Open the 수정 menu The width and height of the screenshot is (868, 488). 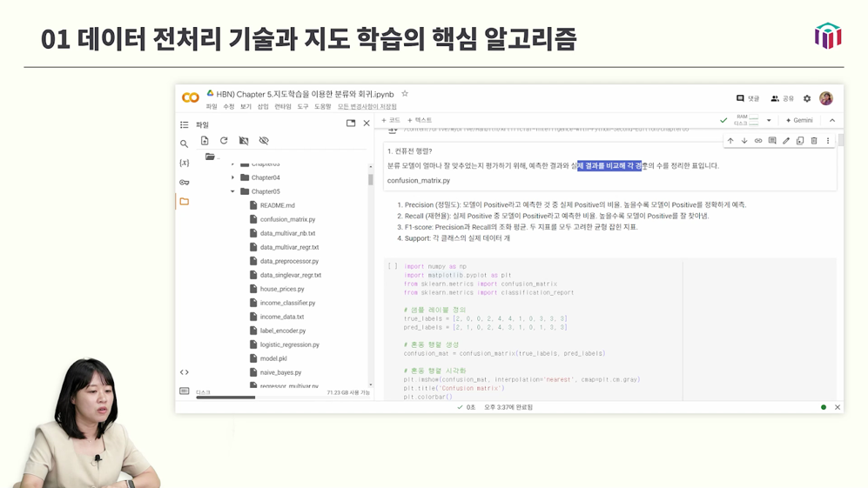pos(229,107)
